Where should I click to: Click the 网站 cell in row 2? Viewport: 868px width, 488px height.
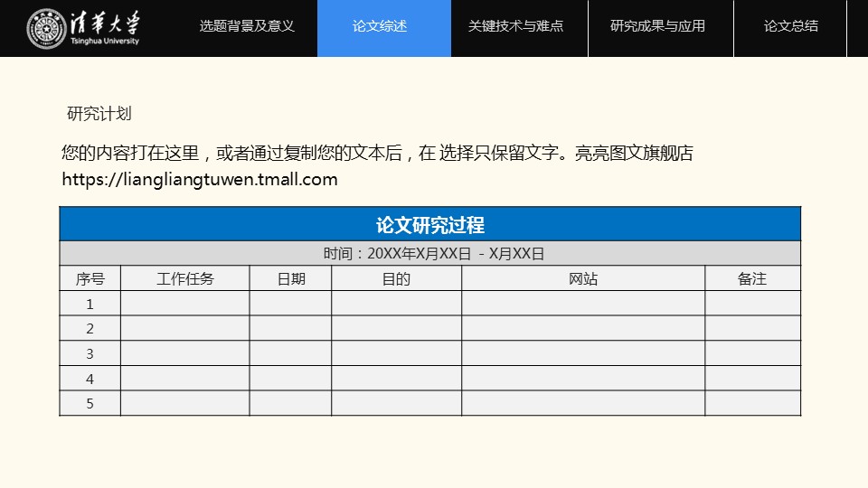[583, 328]
